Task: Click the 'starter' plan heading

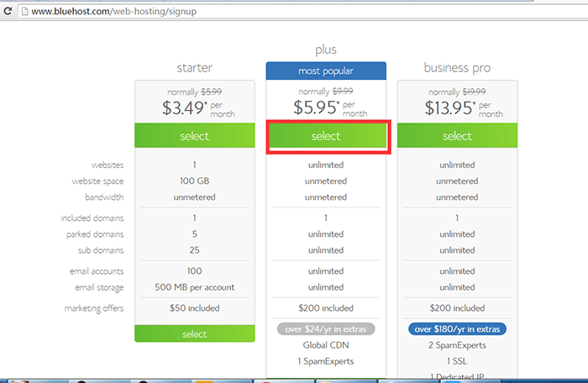Action: click(195, 67)
